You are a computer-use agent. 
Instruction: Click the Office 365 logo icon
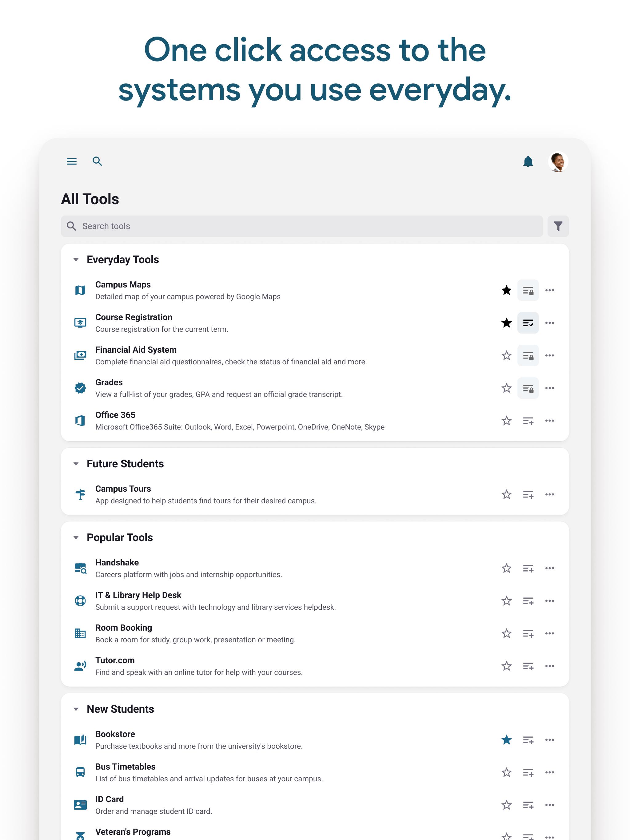(80, 421)
